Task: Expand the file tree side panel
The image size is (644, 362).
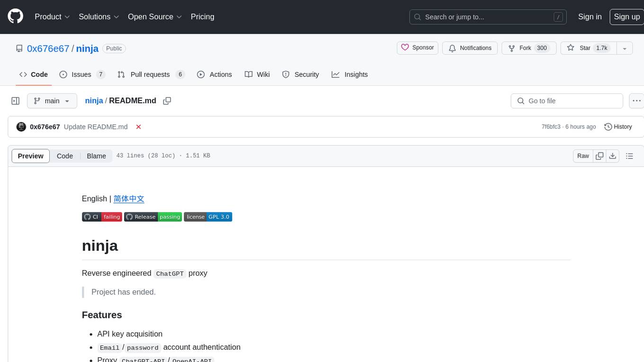Action: pos(16,101)
